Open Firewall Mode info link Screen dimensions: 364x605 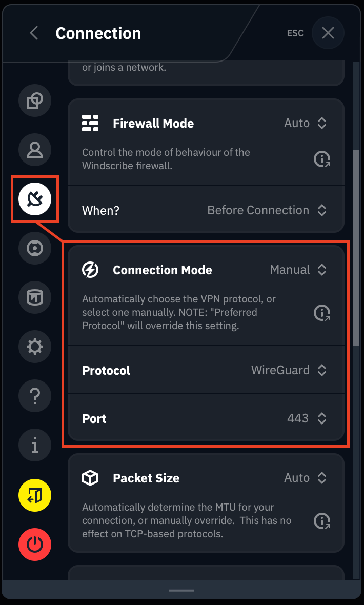pos(322,159)
